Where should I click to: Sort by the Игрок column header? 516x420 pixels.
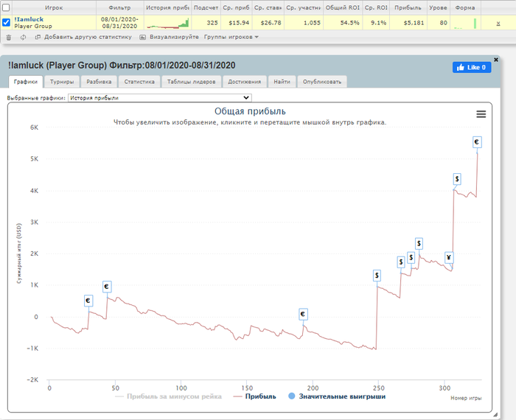tap(54, 7)
